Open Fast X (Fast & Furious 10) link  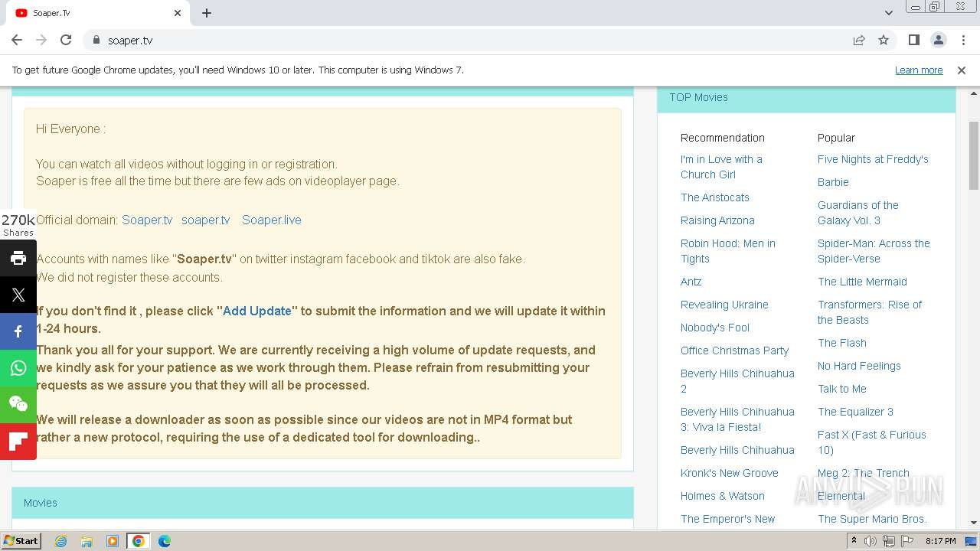(872, 442)
